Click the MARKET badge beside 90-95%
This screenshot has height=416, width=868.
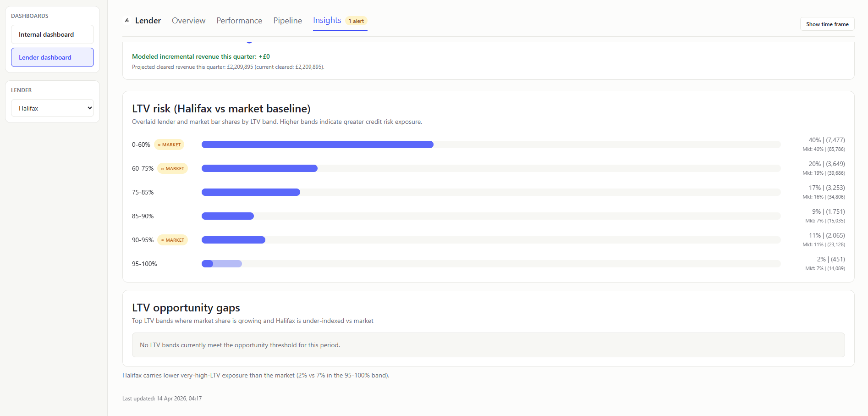(x=173, y=240)
